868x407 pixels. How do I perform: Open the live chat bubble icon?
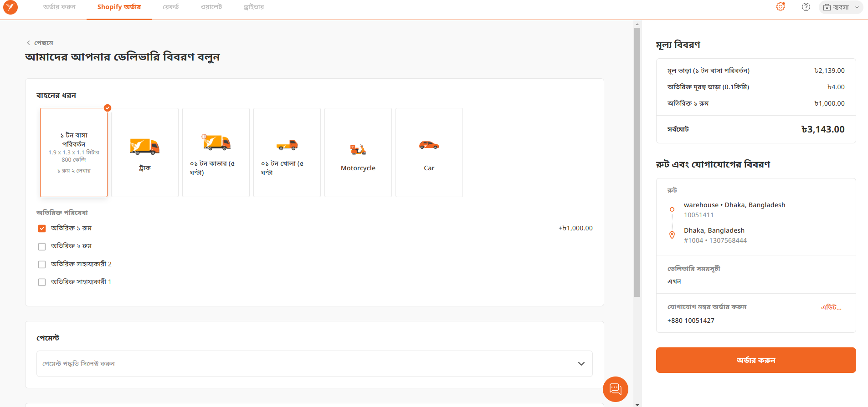[x=616, y=389]
